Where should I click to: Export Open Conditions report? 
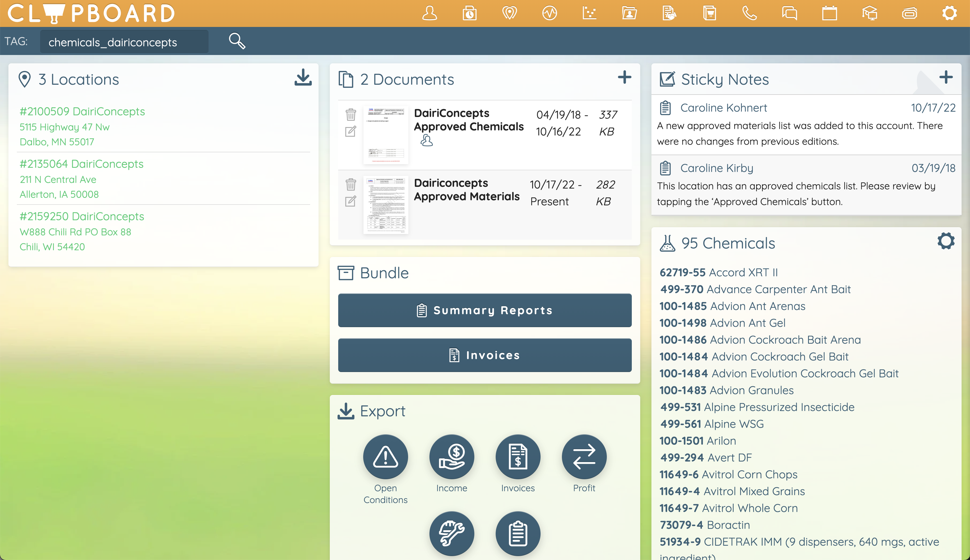click(x=386, y=456)
